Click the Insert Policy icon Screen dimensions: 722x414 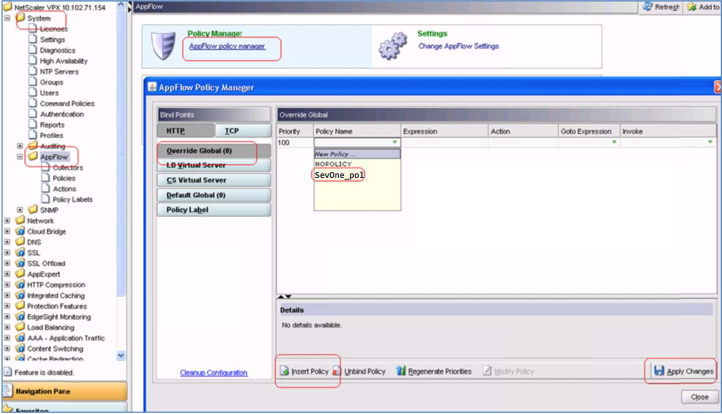pyautogui.click(x=285, y=371)
